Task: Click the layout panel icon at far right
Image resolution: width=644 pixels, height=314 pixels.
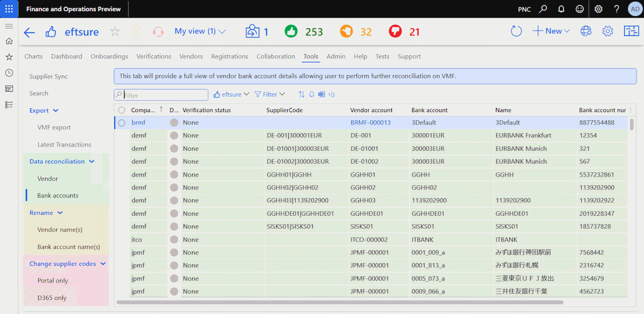Action: click(x=631, y=31)
